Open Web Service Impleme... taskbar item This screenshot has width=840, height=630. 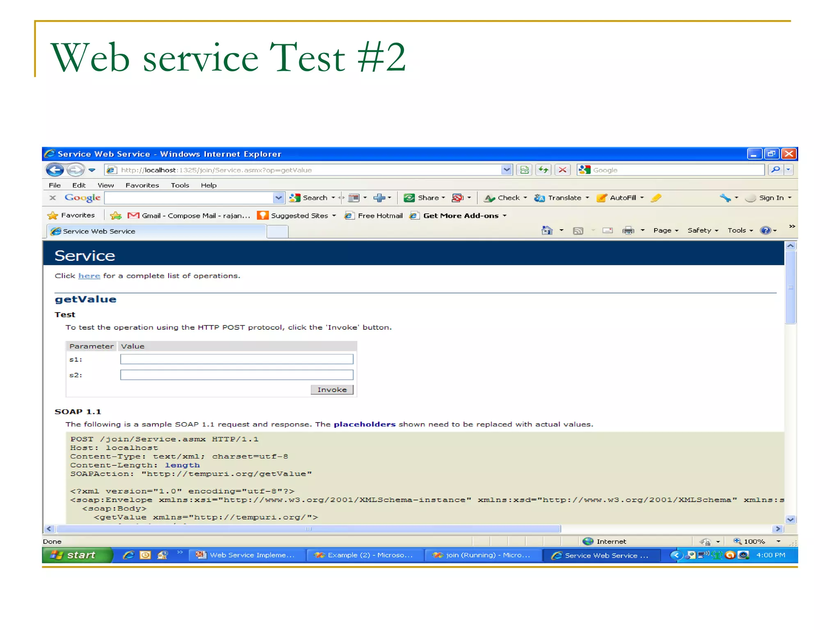(247, 555)
